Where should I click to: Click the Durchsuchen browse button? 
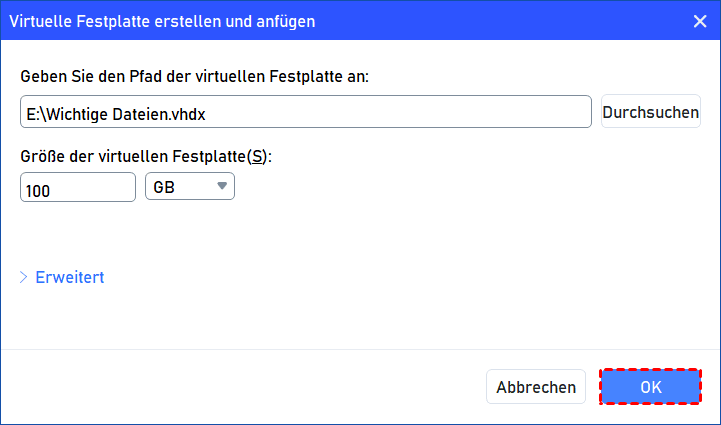(x=650, y=112)
